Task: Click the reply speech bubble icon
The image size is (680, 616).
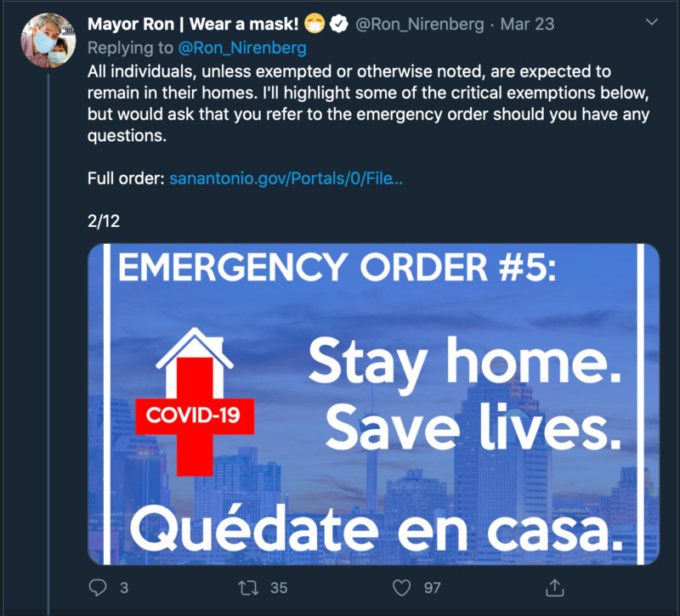Action: [98, 588]
